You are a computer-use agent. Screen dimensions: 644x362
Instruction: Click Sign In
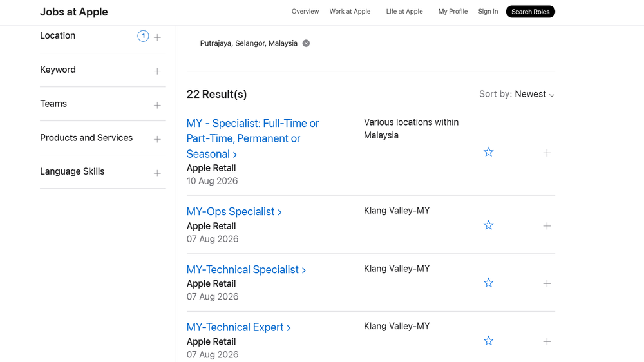[x=488, y=12]
